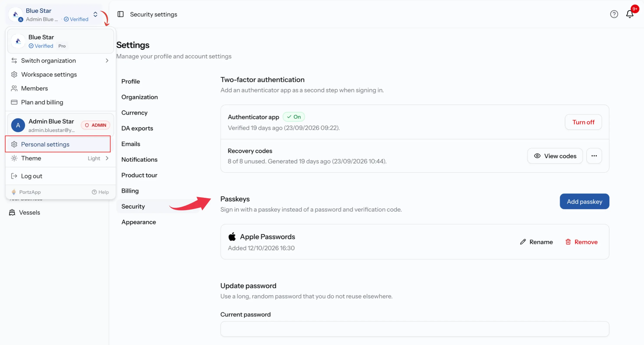Rename the Apple Passwords passkey
644x345 pixels.
coord(536,242)
